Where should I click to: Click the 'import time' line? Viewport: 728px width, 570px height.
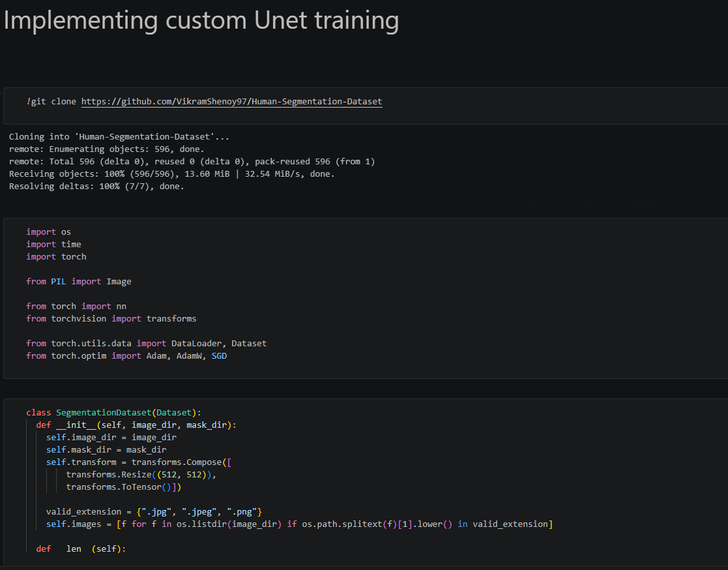pyautogui.click(x=53, y=245)
